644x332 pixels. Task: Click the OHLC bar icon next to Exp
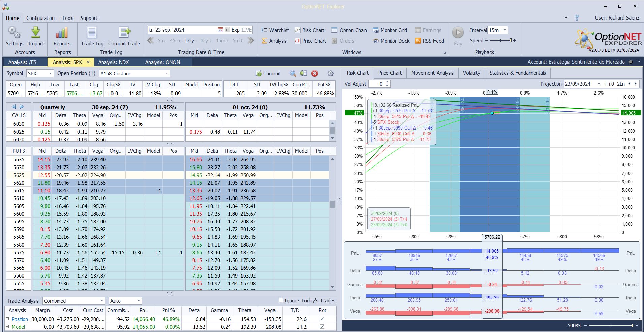(227, 30)
